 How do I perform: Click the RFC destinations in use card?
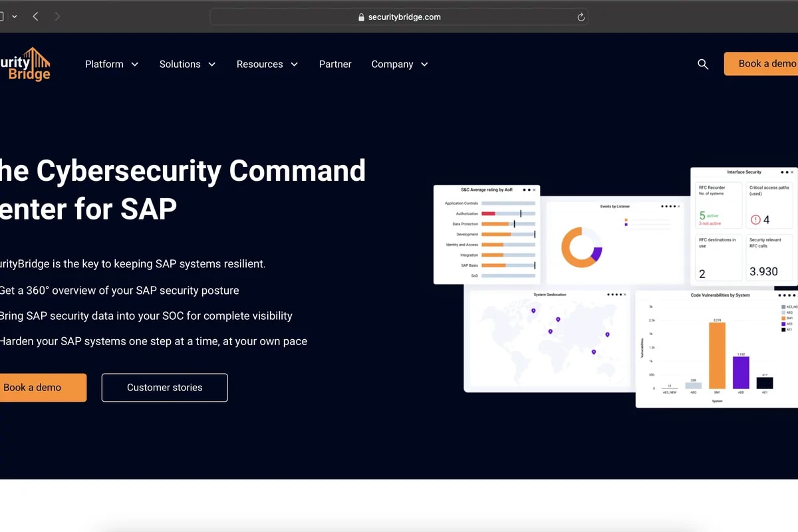(x=719, y=257)
